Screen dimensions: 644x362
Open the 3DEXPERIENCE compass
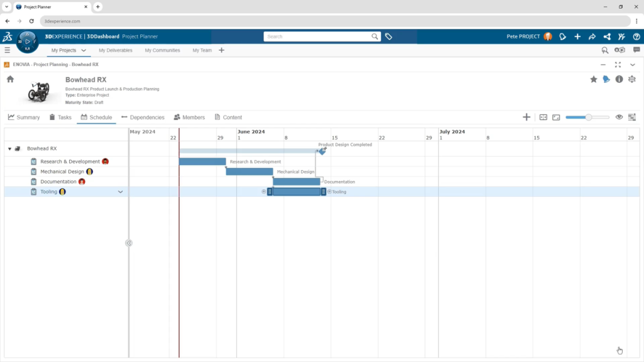click(x=27, y=41)
